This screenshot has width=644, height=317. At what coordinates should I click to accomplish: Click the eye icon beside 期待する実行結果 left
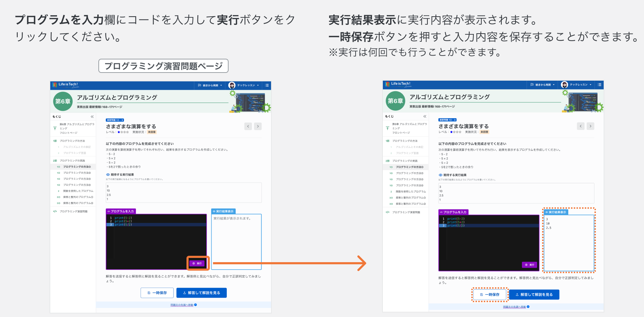(108, 175)
